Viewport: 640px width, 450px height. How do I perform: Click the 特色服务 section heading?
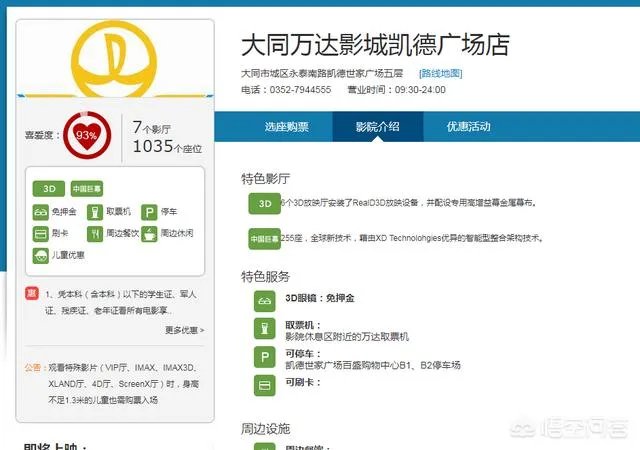point(265,277)
